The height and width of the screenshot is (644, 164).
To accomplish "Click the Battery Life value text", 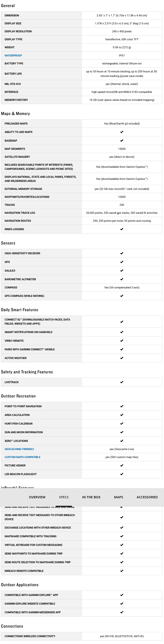I will click(x=122, y=74).
